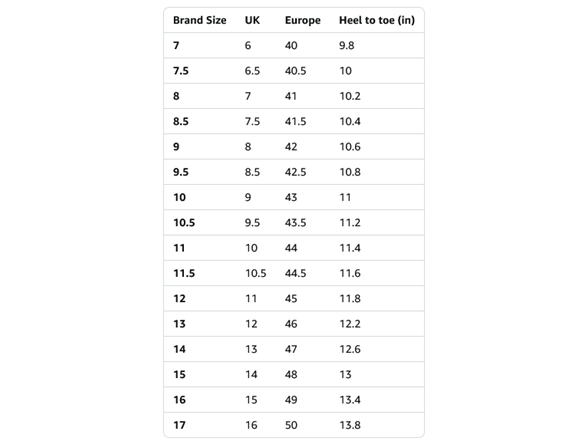Click the Europe column header
The image size is (588, 441).
(x=303, y=21)
